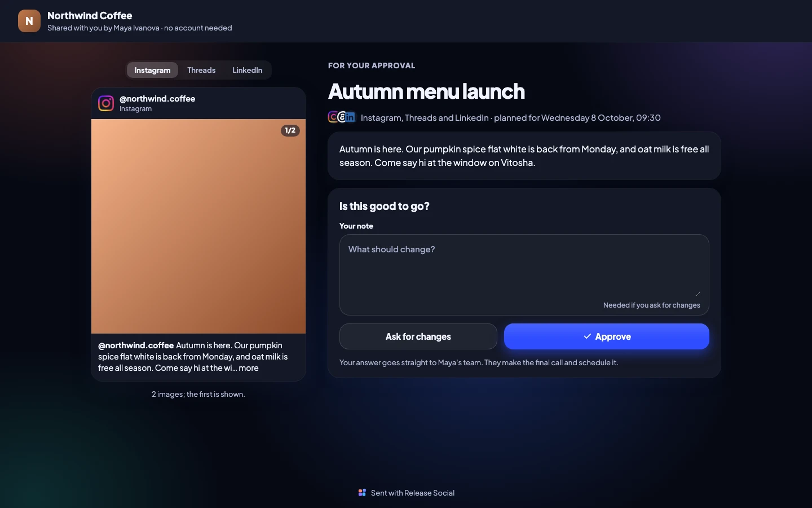Click the orange gradient post image preview

click(x=198, y=226)
